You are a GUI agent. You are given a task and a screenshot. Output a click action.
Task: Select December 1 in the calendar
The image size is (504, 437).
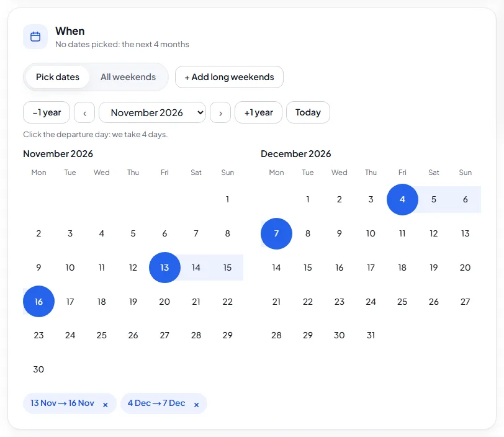click(x=308, y=199)
